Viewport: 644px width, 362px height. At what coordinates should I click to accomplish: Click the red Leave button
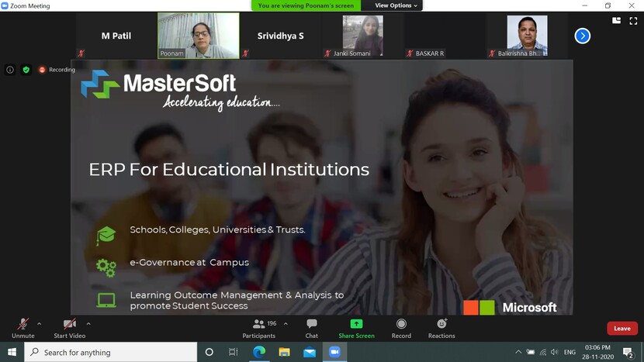click(x=621, y=328)
